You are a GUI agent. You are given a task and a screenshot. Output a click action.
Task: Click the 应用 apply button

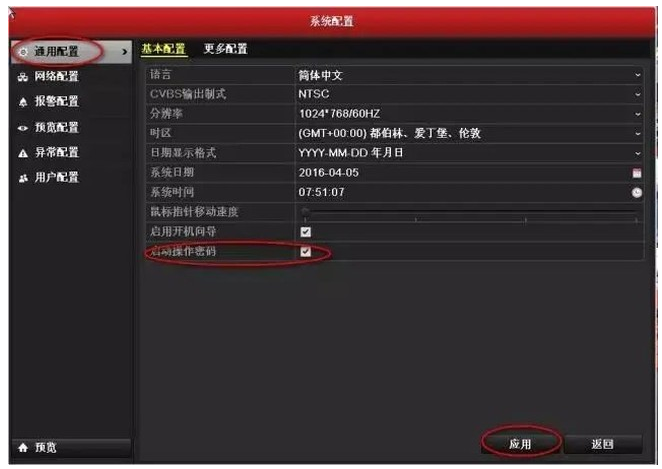pyautogui.click(x=520, y=444)
